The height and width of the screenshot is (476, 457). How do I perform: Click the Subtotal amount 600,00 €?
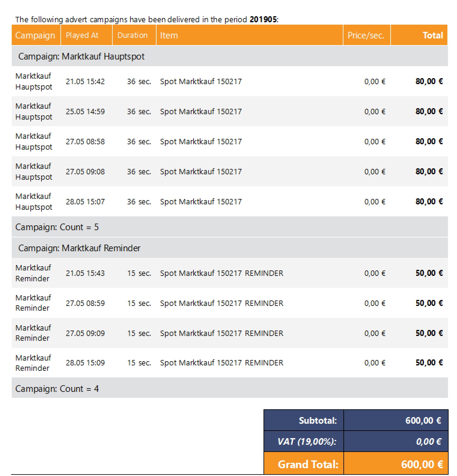(x=423, y=420)
